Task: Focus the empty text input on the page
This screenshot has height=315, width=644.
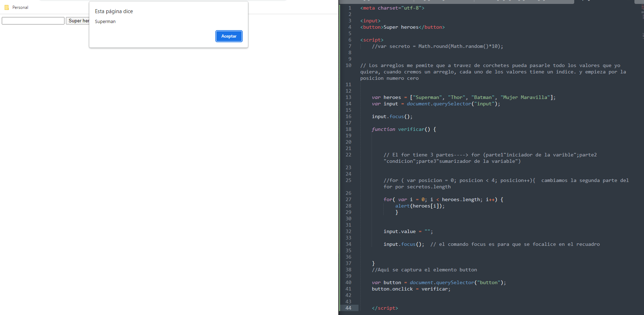Action: [33, 21]
